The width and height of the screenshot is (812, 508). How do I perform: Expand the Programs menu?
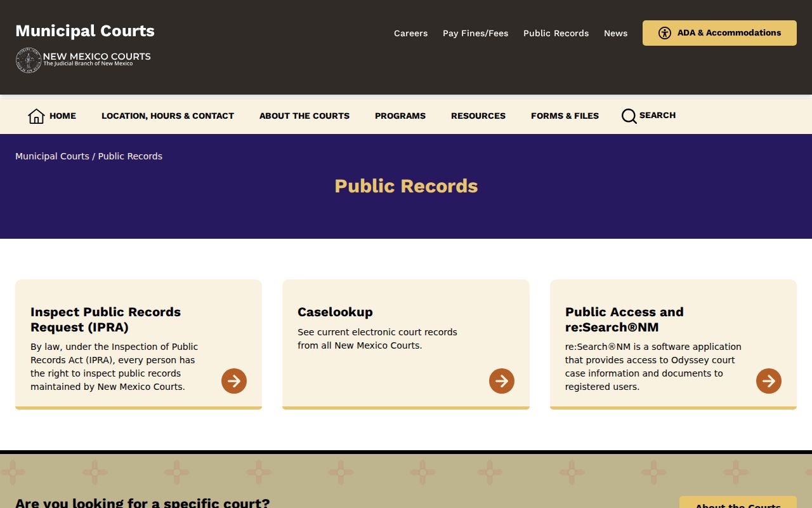[x=400, y=116]
